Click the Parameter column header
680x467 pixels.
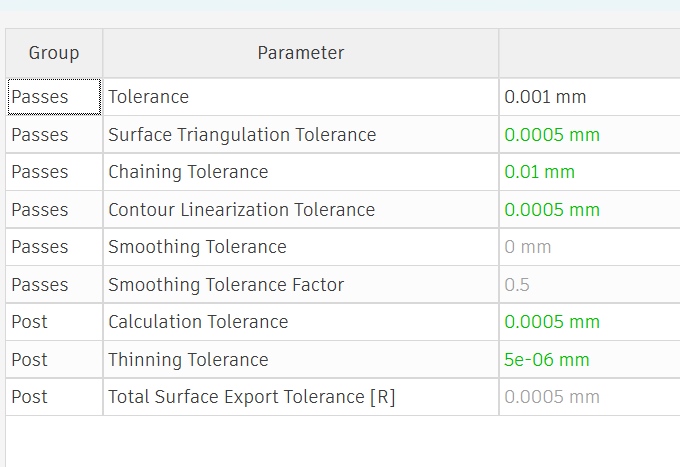(300, 53)
